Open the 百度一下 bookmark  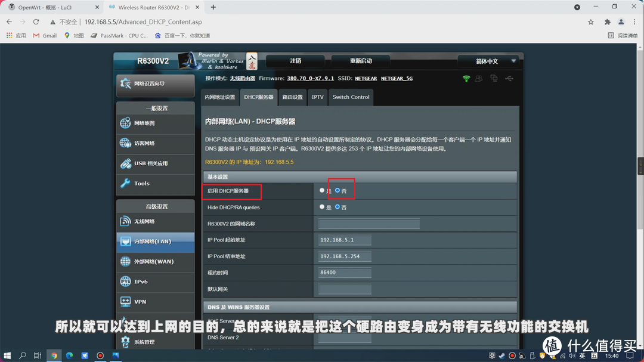point(182,36)
